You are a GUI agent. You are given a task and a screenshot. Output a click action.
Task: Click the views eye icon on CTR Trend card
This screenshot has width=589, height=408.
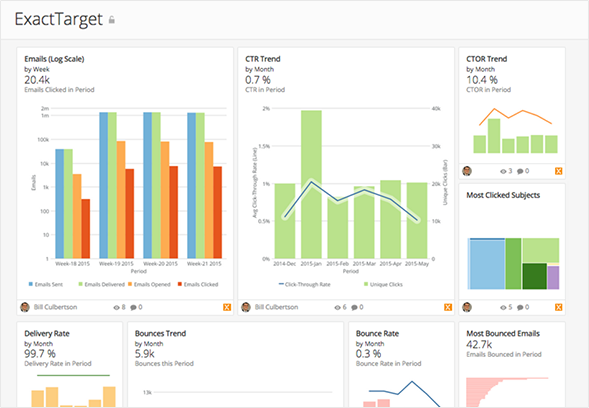click(x=337, y=307)
